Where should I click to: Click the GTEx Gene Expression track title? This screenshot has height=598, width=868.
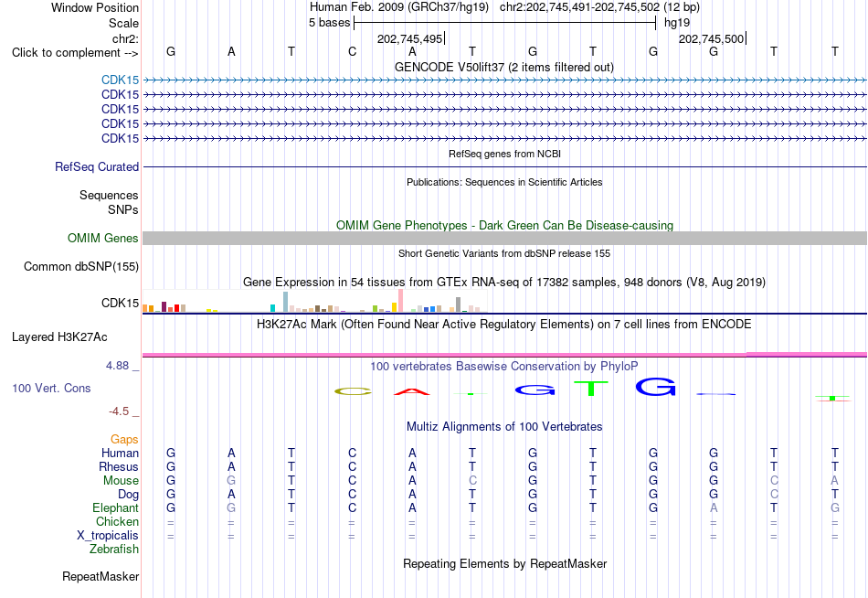click(503, 283)
